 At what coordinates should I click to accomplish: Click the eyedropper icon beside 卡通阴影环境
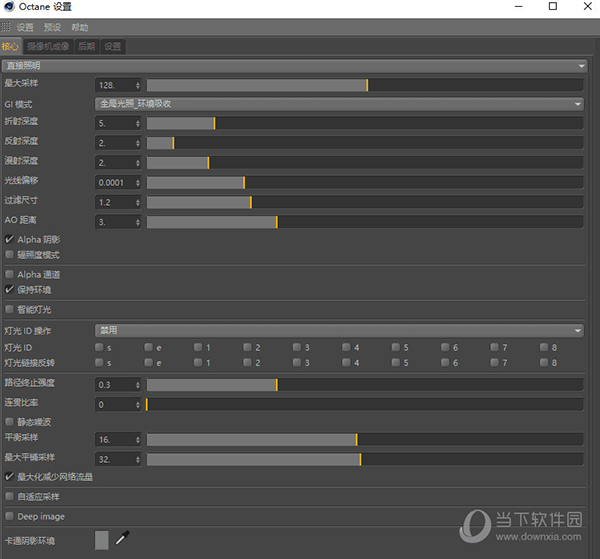(x=122, y=540)
